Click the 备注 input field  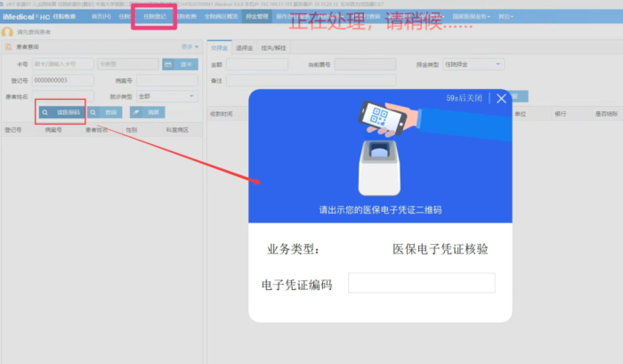[311, 81]
